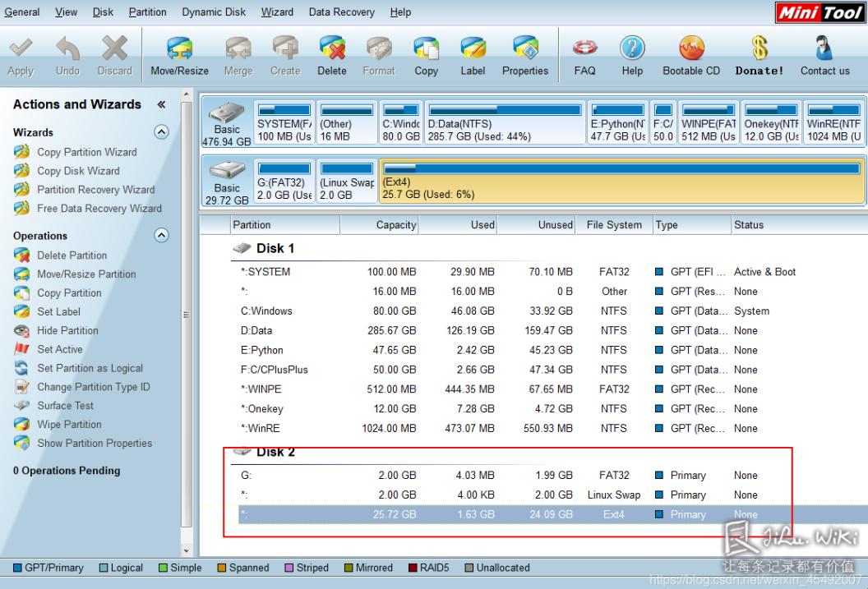Image resolution: width=868 pixels, height=589 pixels.
Task: Select Ext4 25.7 GB block in disk map
Action: (621, 182)
